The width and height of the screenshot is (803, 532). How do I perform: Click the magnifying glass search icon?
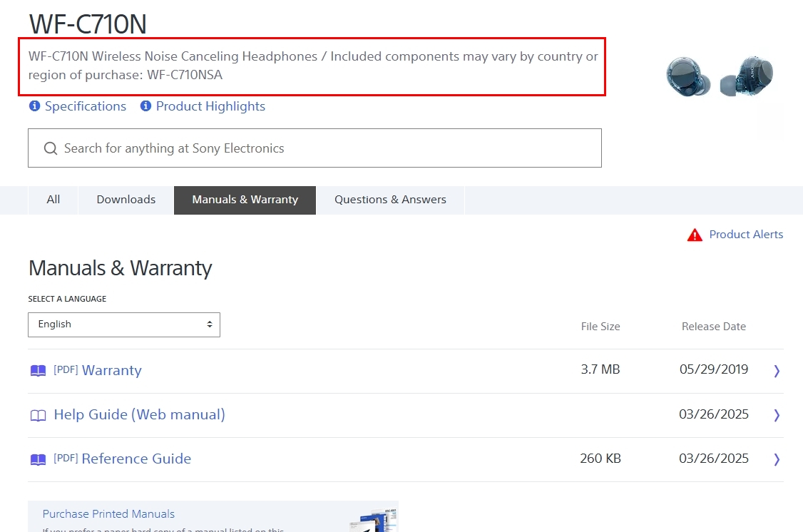[x=51, y=148]
